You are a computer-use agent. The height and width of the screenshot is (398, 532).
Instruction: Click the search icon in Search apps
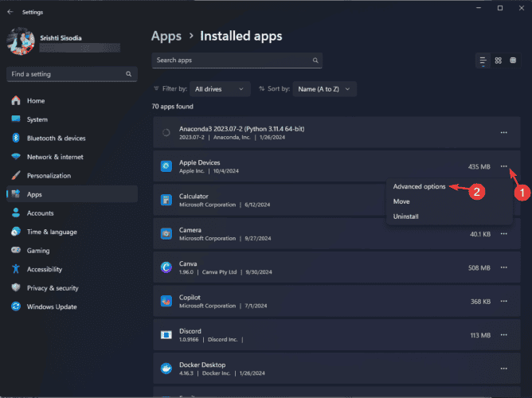(315, 60)
